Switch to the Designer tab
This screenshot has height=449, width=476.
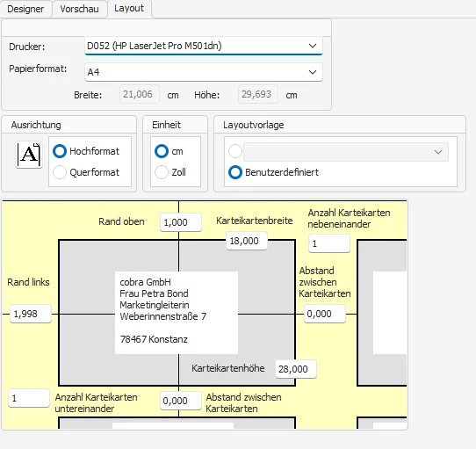pos(25,9)
